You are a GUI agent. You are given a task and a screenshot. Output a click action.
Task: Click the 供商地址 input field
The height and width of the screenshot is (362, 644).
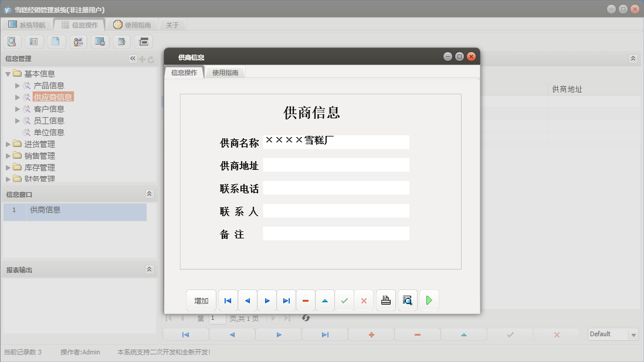[x=336, y=165]
